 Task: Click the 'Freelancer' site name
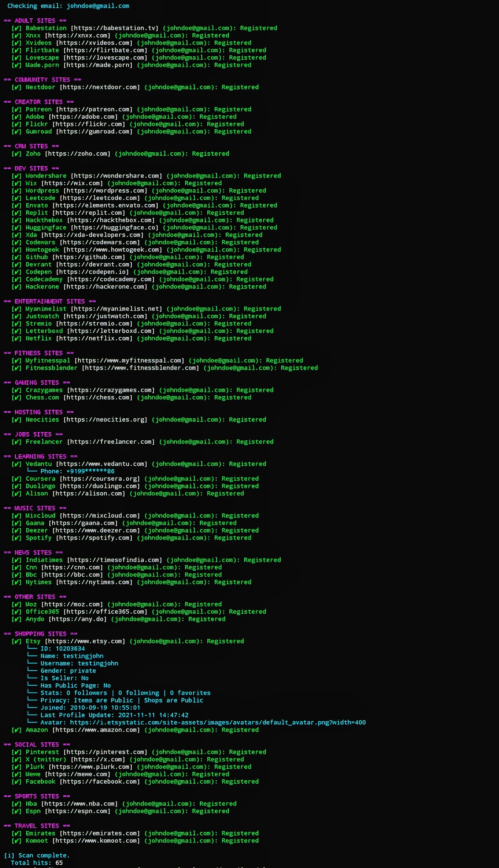44,442
